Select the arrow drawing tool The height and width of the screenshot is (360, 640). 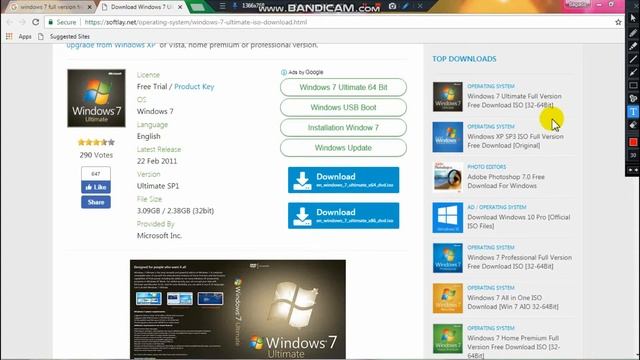(633, 72)
